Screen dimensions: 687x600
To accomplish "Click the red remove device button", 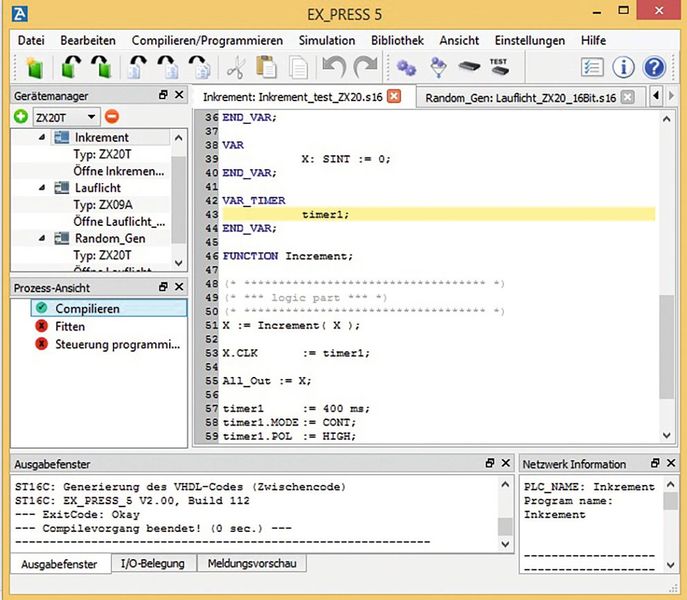I will (112, 117).
